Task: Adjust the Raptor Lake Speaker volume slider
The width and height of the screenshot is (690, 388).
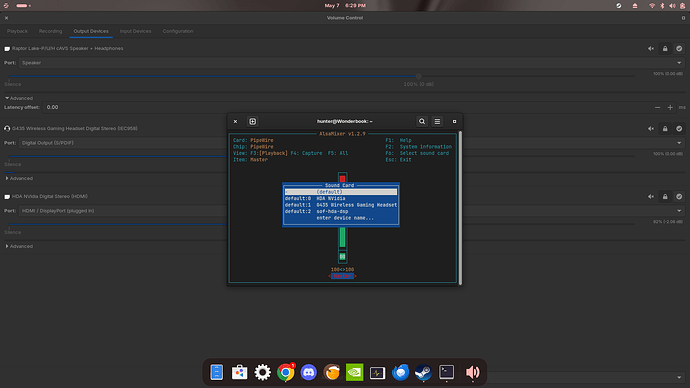Action: pyautogui.click(x=418, y=76)
